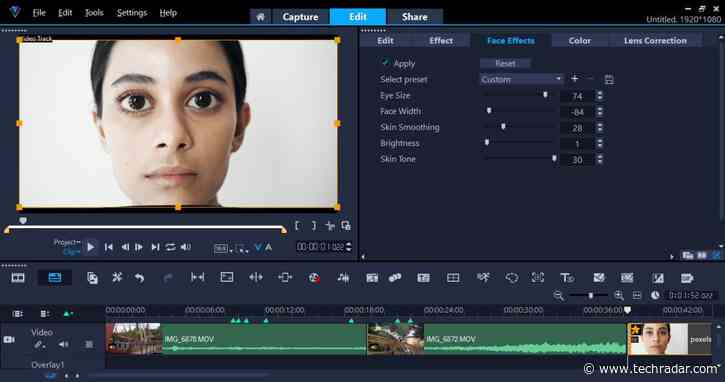Viewport: 725px width, 382px height.
Task: Open the Customize Toolbar tools icon
Action: click(117, 277)
